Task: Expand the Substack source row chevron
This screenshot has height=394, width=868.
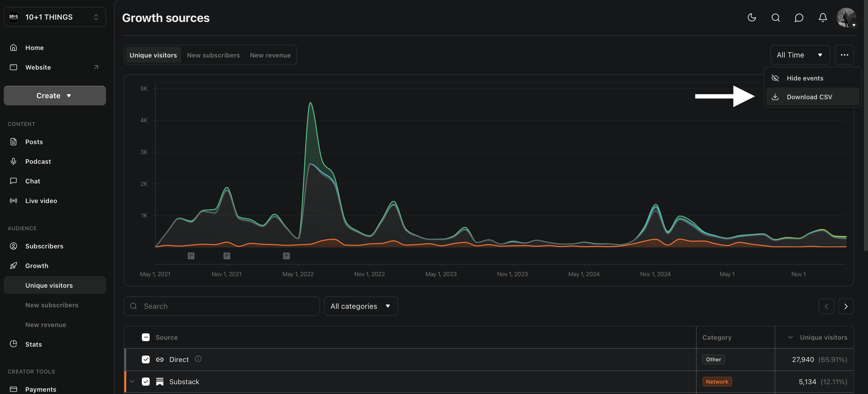Action: pos(132,382)
